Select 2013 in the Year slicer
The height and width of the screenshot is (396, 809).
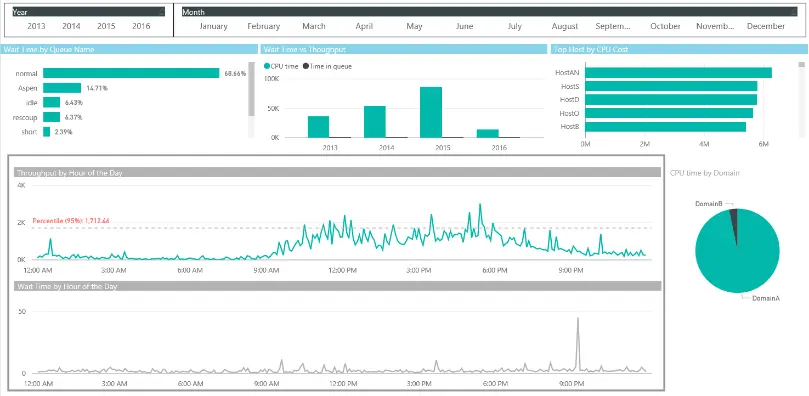pos(36,26)
